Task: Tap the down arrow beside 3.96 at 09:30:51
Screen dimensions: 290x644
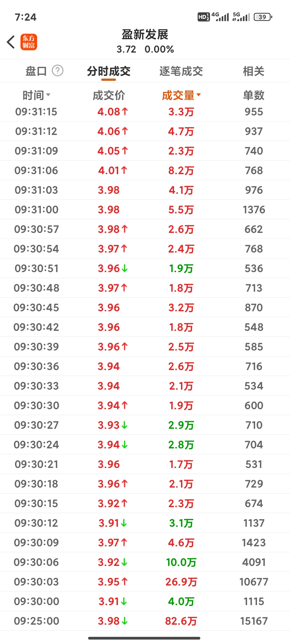Action: [x=125, y=268]
